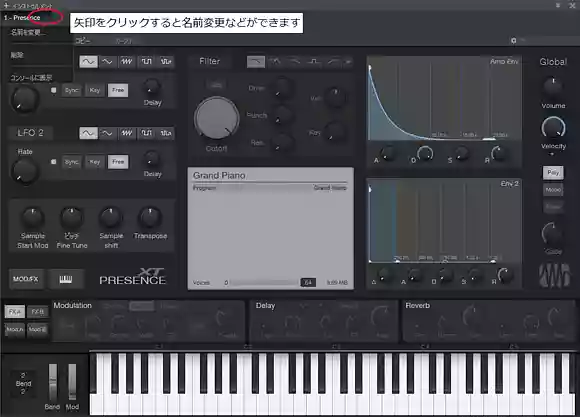
Task: Click the Amp Env D decay knob
Action: tap(425, 154)
